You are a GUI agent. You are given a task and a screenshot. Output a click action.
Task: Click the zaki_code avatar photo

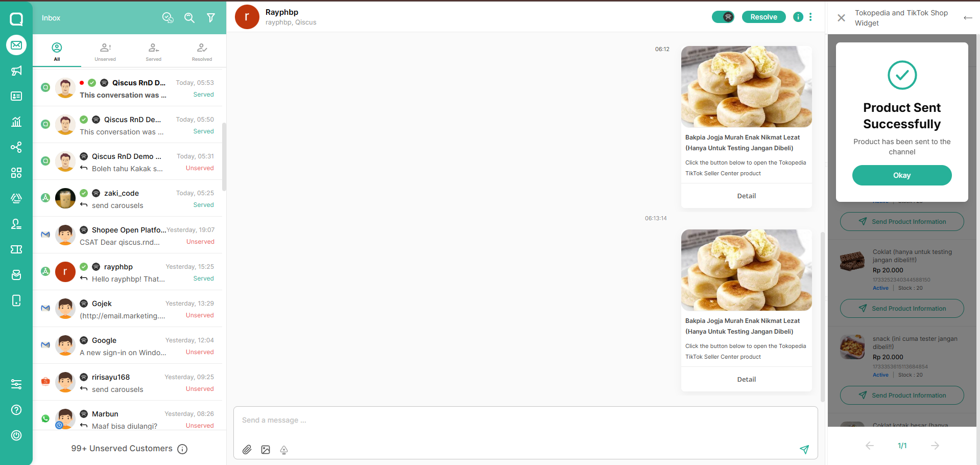65,198
